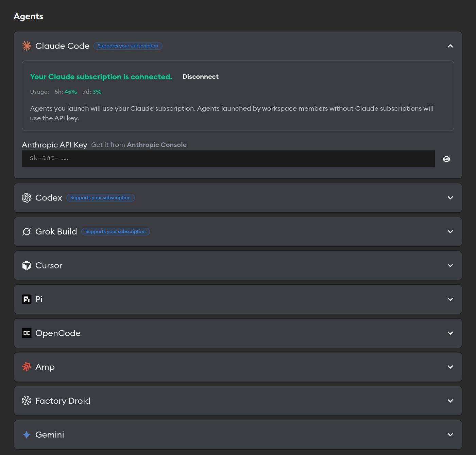Click the Claude Code title
Image resolution: width=476 pixels, height=455 pixels.
(x=62, y=46)
